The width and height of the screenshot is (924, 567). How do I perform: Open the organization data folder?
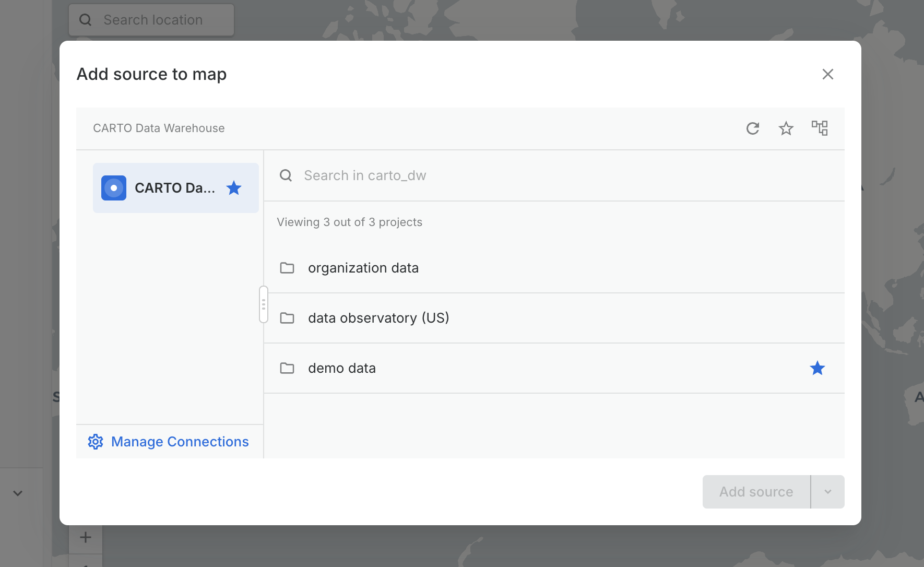click(363, 268)
